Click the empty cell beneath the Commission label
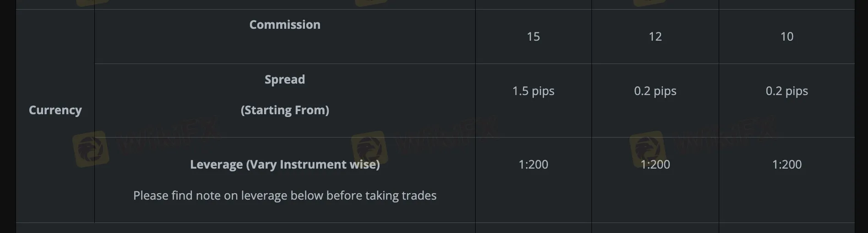The width and height of the screenshot is (868, 233). [x=285, y=48]
